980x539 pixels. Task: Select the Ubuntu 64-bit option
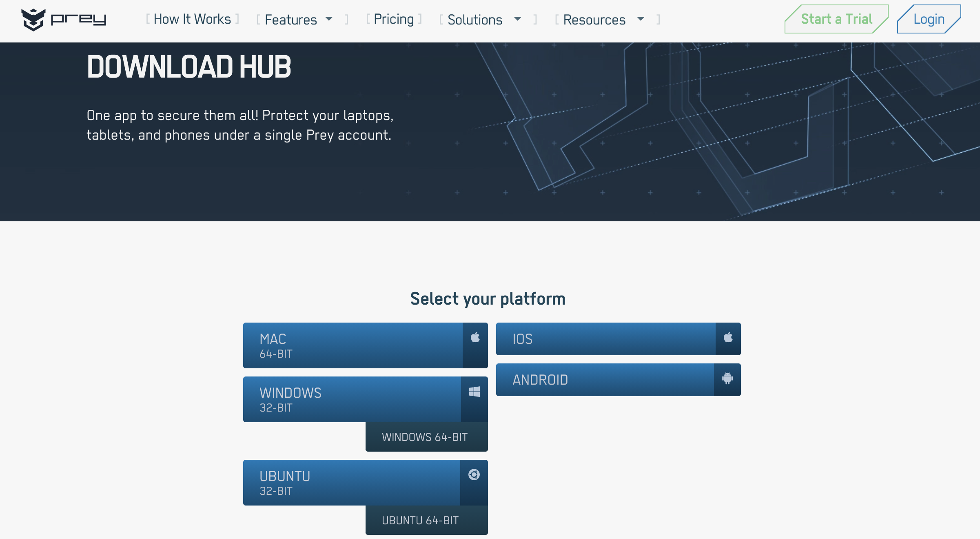427,520
